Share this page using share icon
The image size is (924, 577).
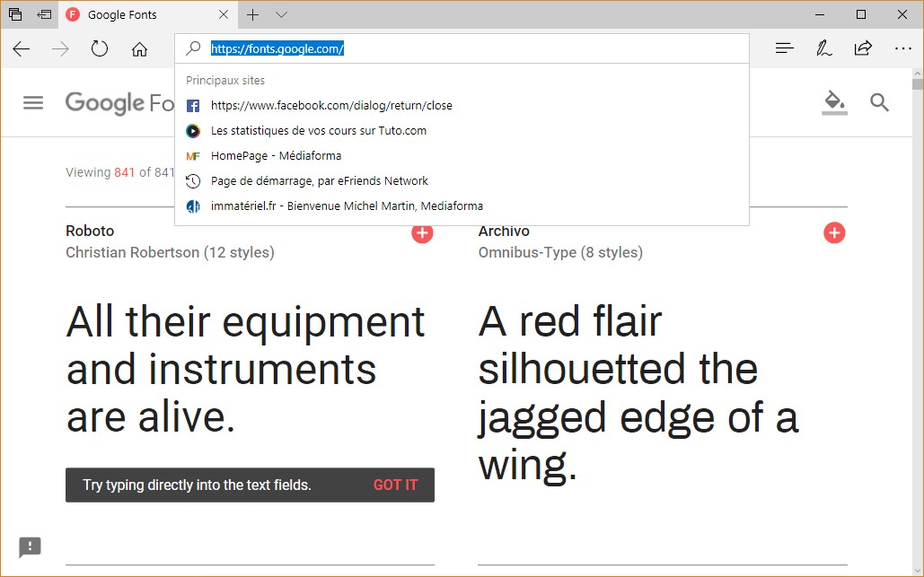[x=863, y=48]
